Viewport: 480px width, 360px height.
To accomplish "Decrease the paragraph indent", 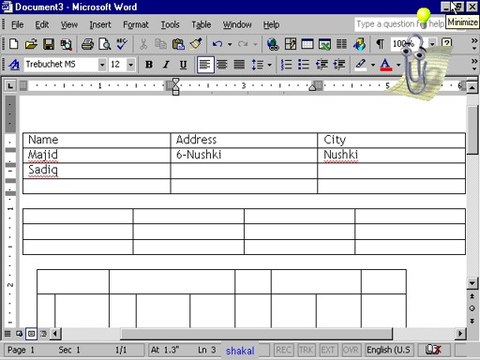I will pos(322,64).
